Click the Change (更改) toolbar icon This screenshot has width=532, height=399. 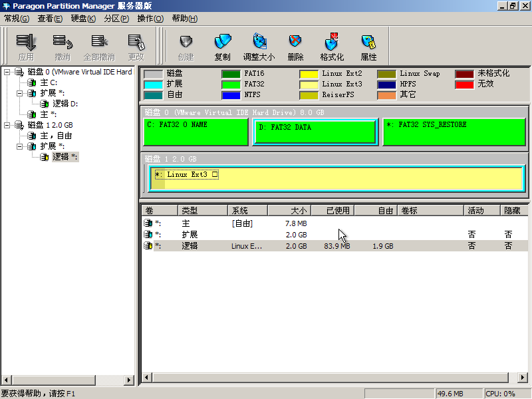(136, 42)
